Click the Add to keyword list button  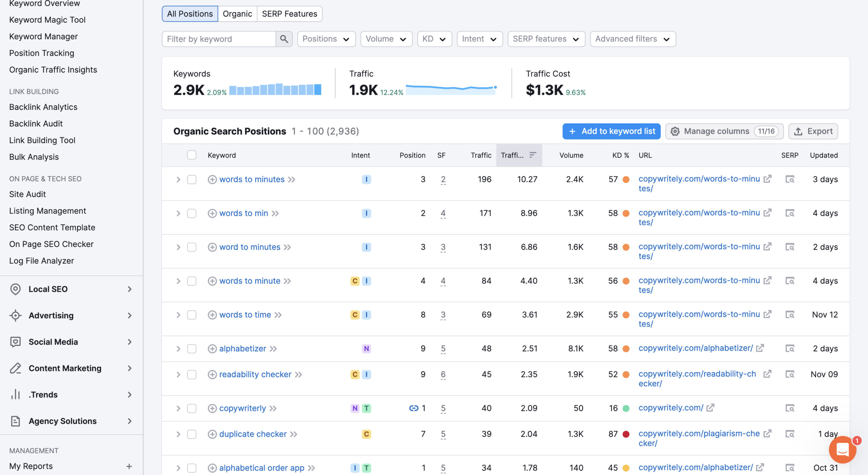[611, 131]
